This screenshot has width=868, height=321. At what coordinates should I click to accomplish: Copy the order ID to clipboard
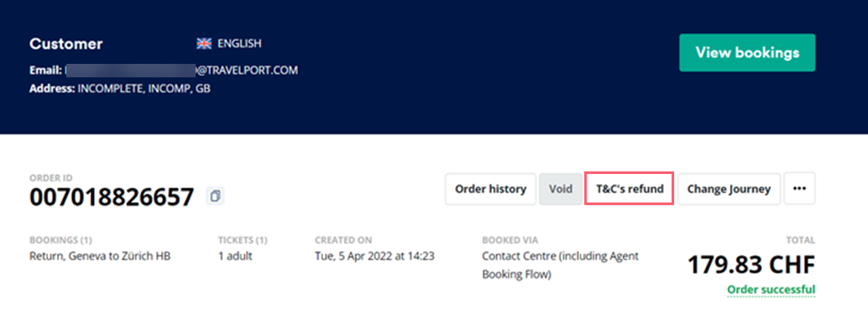tap(215, 197)
